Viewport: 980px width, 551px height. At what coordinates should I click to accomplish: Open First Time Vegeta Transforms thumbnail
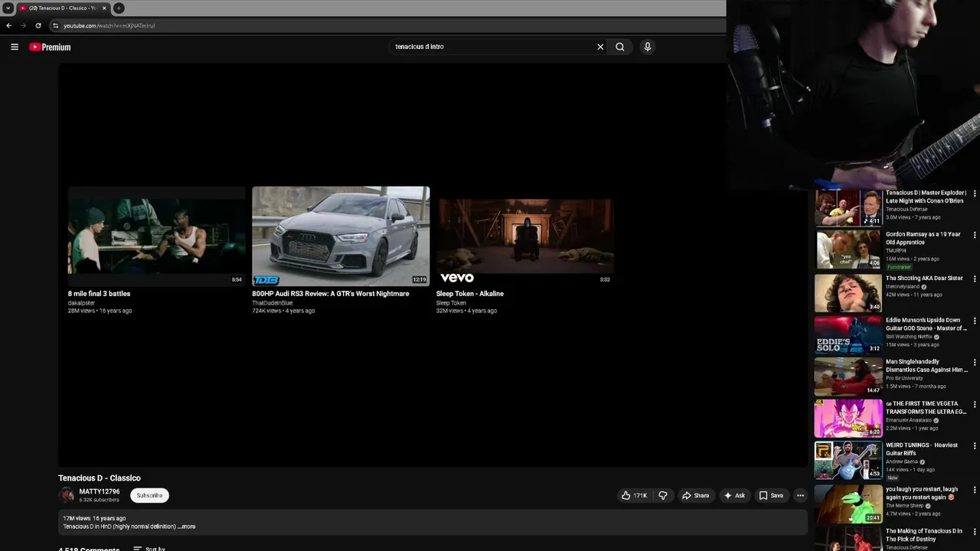(x=848, y=419)
